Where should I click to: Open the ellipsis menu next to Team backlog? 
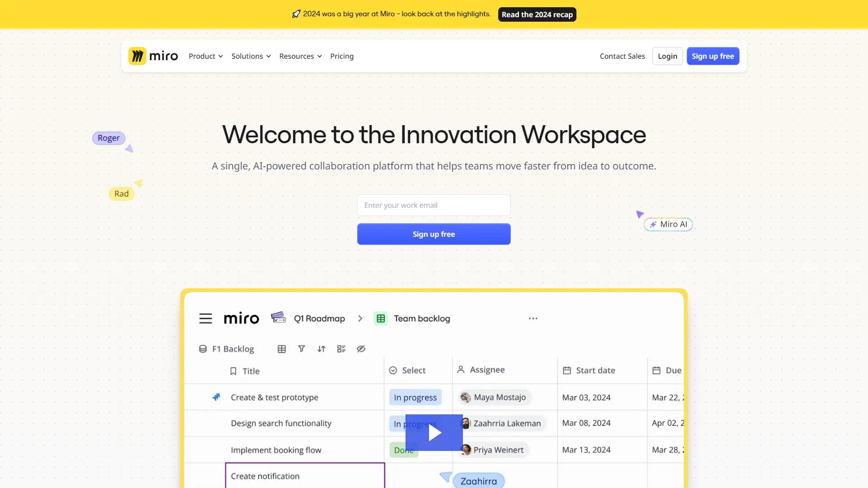tap(533, 318)
